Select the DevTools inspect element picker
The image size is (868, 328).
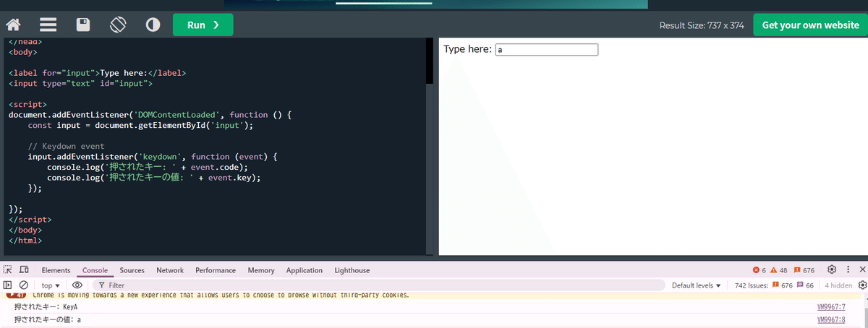click(x=9, y=270)
